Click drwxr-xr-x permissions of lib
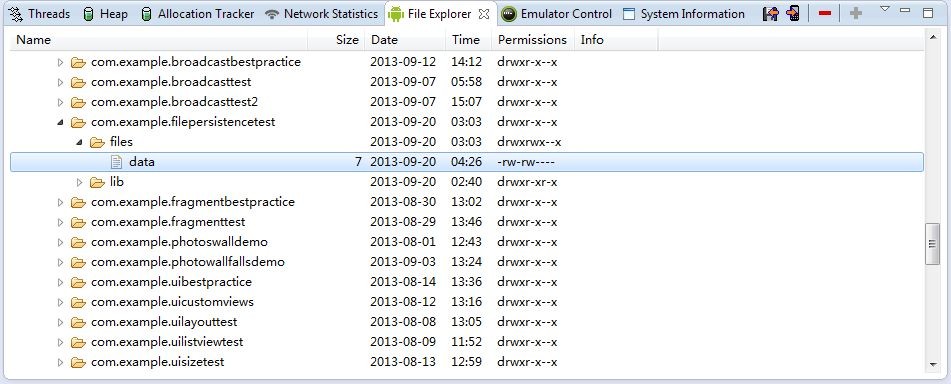951x384 pixels. (527, 182)
